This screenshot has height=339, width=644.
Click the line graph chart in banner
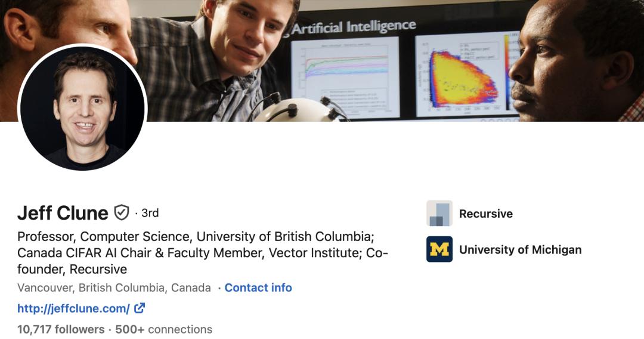coord(345,76)
